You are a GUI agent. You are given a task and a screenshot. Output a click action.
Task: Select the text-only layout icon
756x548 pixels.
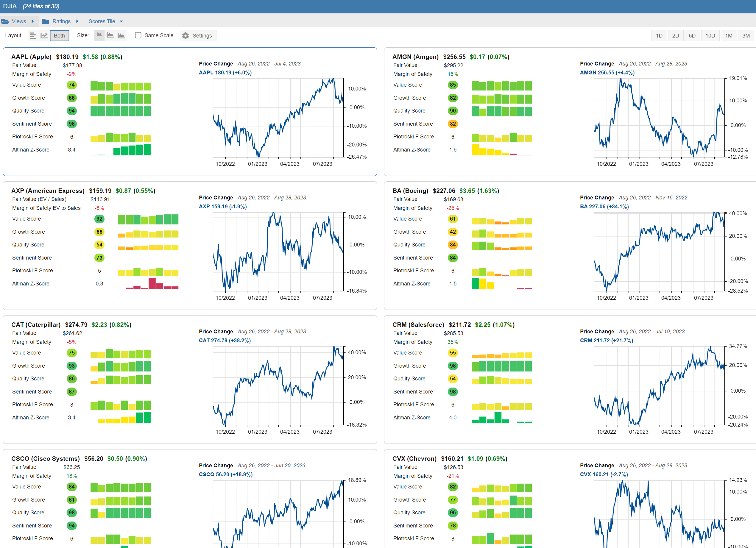(33, 36)
